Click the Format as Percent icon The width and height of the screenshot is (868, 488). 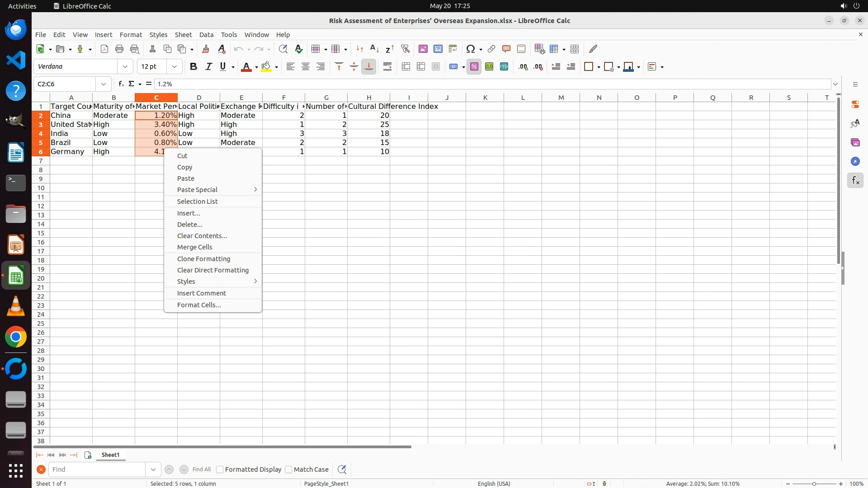(474, 67)
